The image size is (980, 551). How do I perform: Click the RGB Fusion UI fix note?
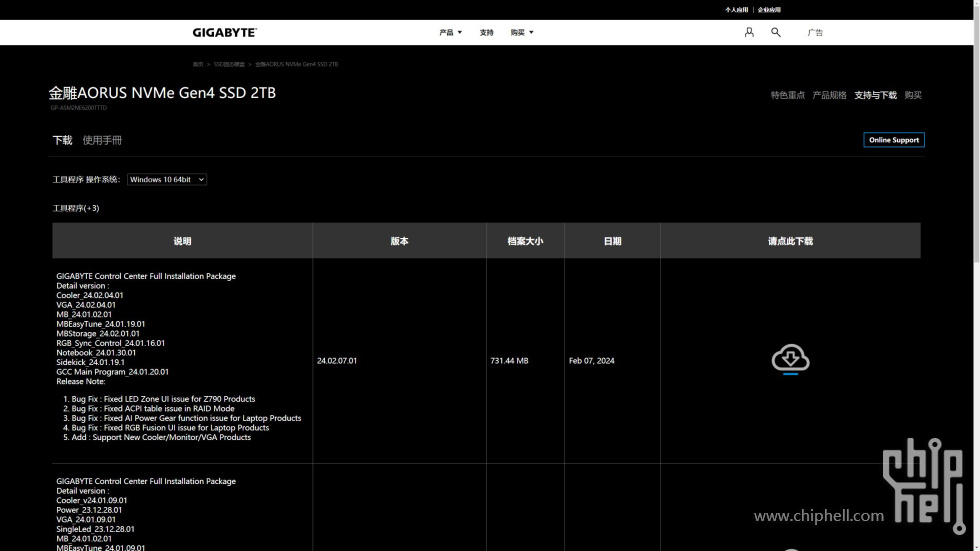[x=170, y=428]
